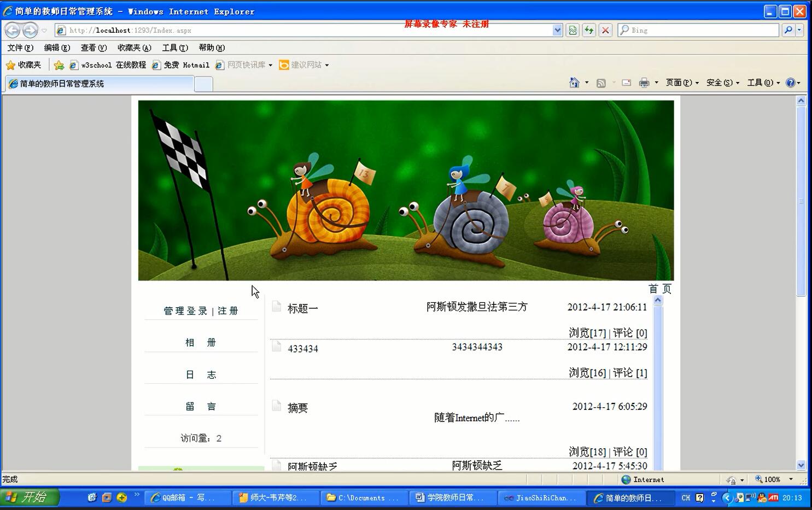
Task: Expand the print options dropdown arrow
Action: coord(656,83)
